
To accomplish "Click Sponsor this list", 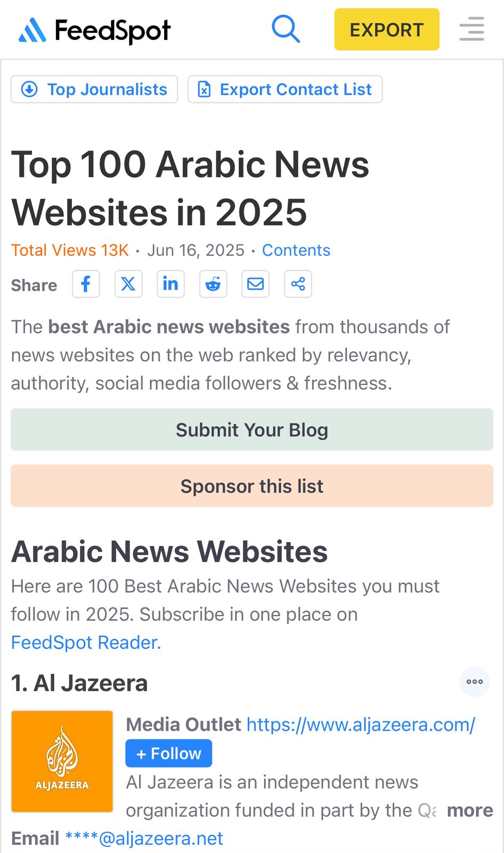I will pyautogui.click(x=252, y=486).
